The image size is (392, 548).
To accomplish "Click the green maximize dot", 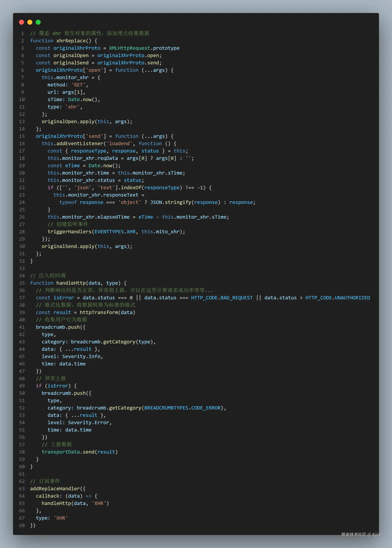I will [x=38, y=22].
